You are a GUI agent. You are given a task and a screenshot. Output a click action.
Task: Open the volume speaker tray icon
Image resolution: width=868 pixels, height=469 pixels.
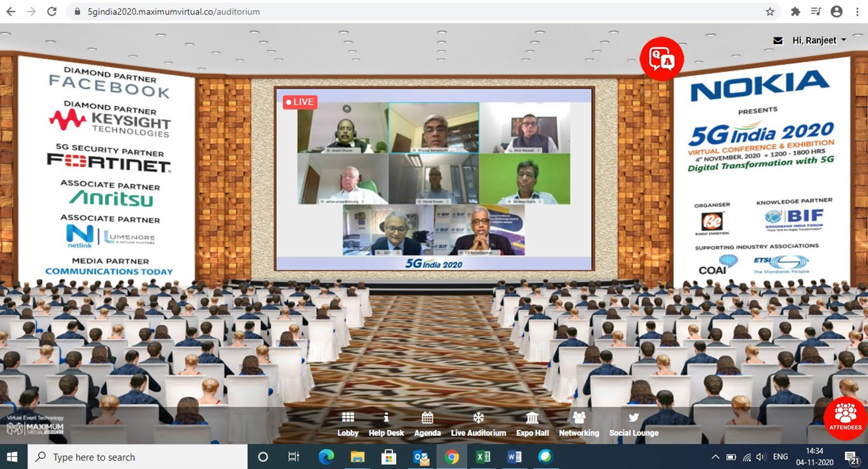pyautogui.click(x=761, y=457)
